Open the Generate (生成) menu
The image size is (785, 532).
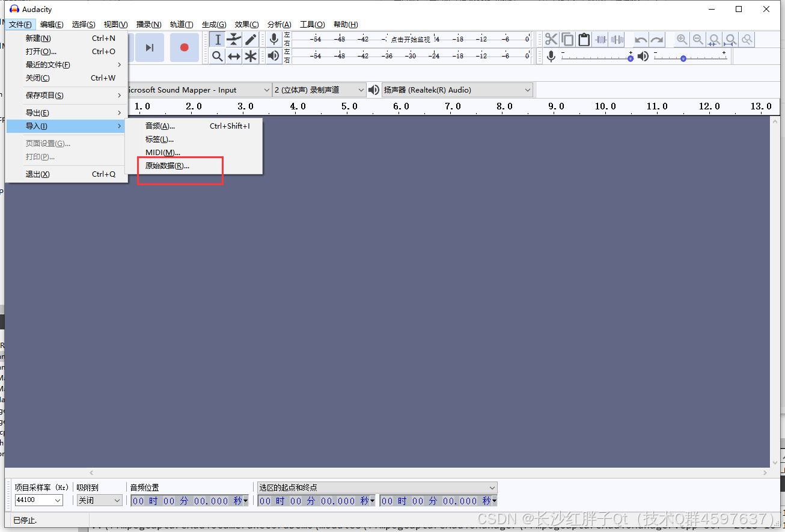[214, 25]
